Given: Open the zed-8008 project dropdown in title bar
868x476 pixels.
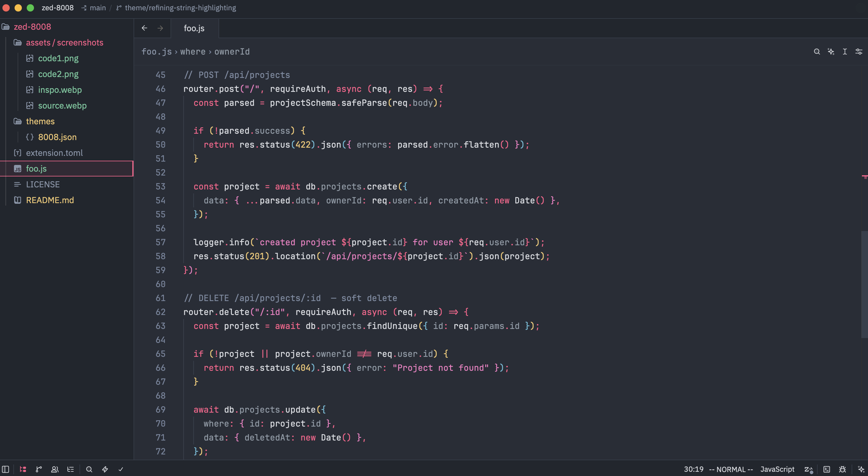Looking at the screenshot, I should 57,8.
